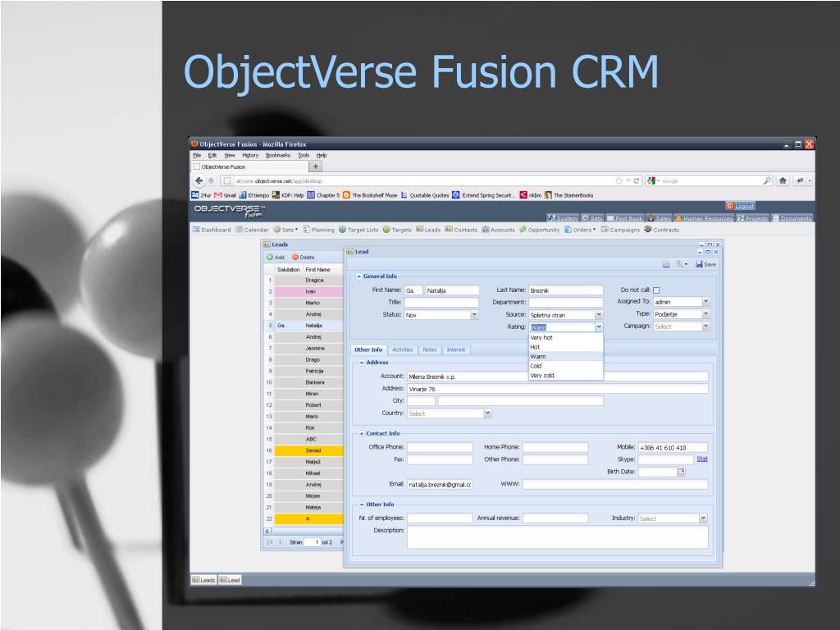The image size is (840, 630).
Task: Click the Email input field
Action: [440, 485]
